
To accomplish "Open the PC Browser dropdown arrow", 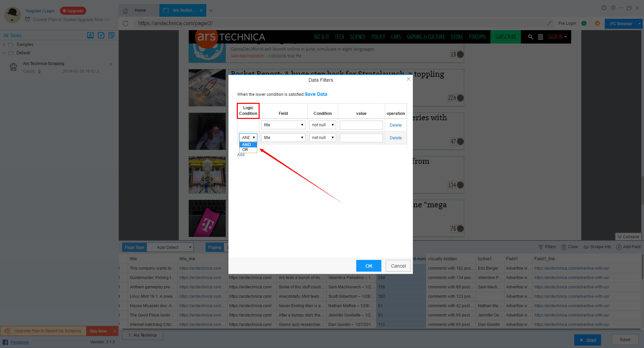I will pyautogui.click(x=640, y=24).
